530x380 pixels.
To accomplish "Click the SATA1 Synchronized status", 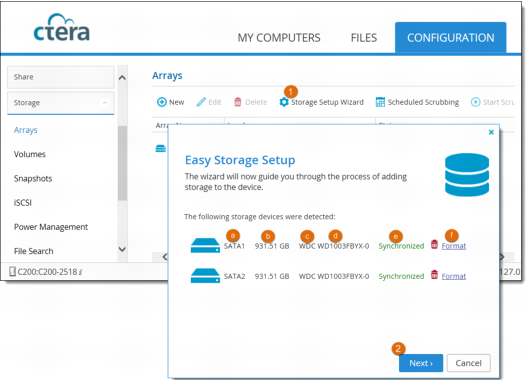I will tap(401, 246).
